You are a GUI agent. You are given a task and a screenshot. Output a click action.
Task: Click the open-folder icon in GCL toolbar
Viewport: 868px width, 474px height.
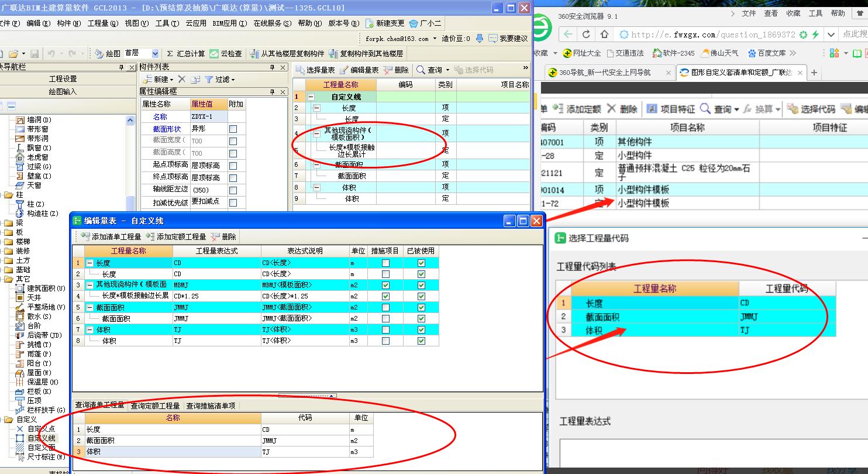[13, 53]
